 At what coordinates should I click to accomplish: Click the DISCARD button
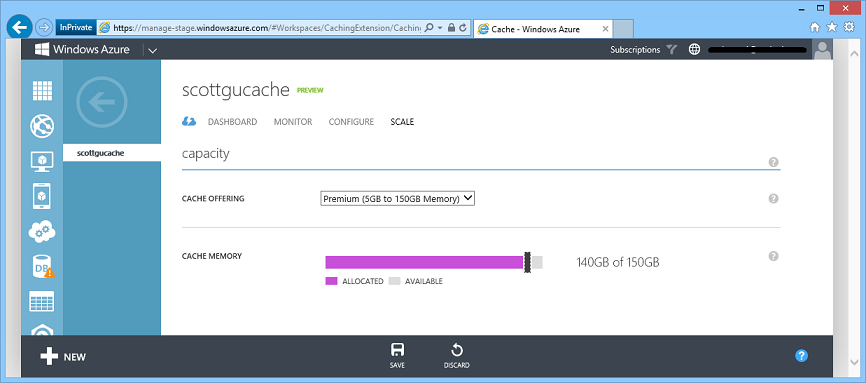[x=457, y=355]
